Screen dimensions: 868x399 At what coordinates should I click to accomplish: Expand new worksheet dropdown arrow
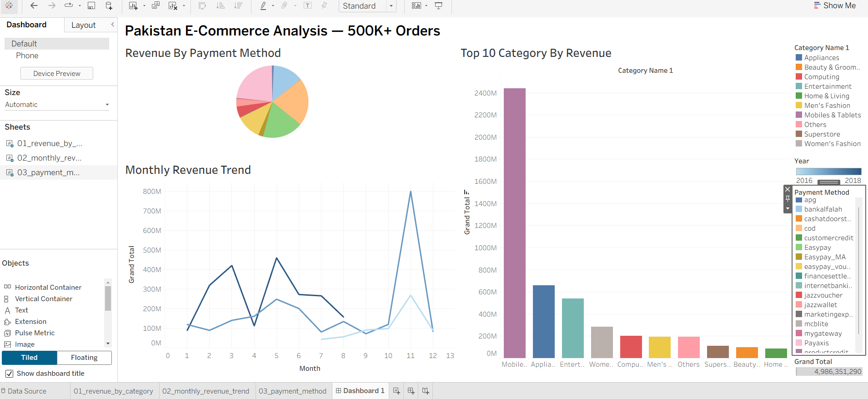(x=144, y=6)
